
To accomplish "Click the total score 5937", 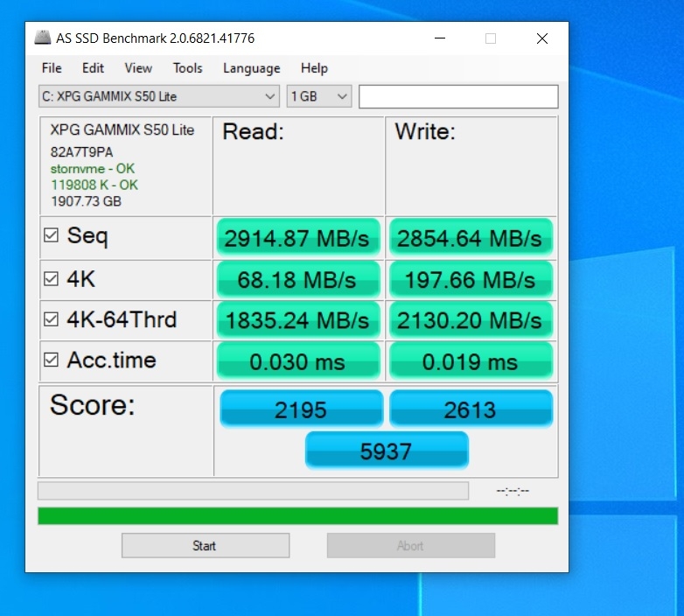I will (387, 451).
